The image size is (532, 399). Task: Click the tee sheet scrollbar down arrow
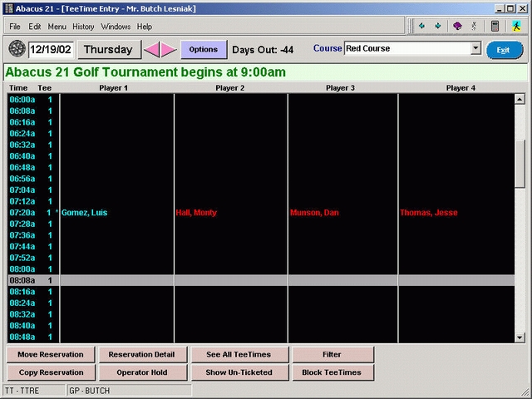pyautogui.click(x=520, y=337)
